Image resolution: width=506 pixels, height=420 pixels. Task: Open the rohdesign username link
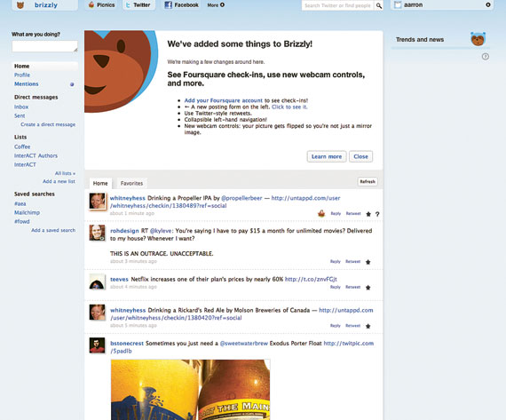click(124, 231)
